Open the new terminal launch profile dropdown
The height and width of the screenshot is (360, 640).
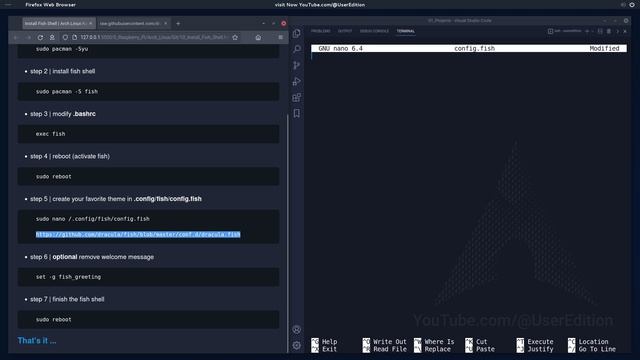(592, 31)
